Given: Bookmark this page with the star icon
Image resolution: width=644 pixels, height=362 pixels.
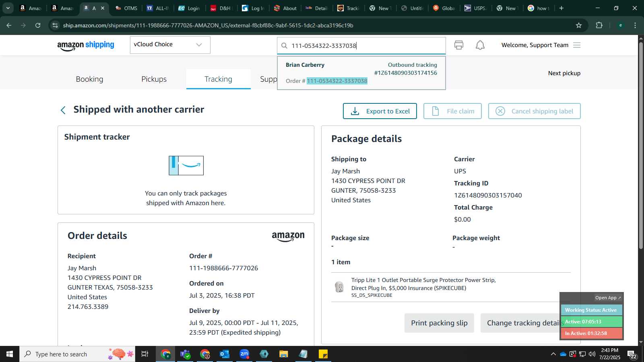Looking at the screenshot, I should [x=579, y=25].
